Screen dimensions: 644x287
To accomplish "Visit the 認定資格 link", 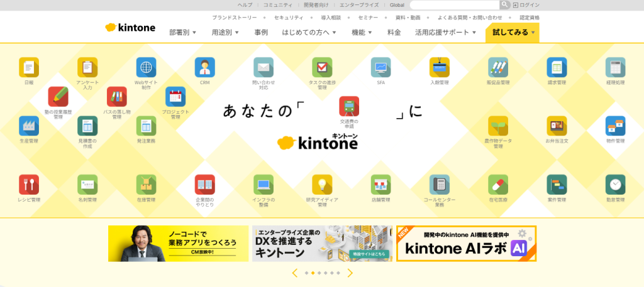I will click(x=530, y=18).
